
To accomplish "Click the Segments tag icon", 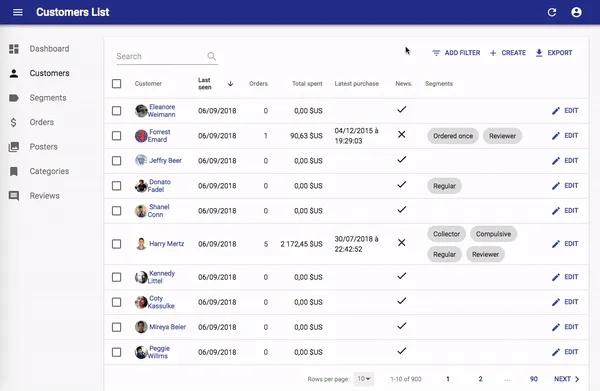I will pos(14,98).
